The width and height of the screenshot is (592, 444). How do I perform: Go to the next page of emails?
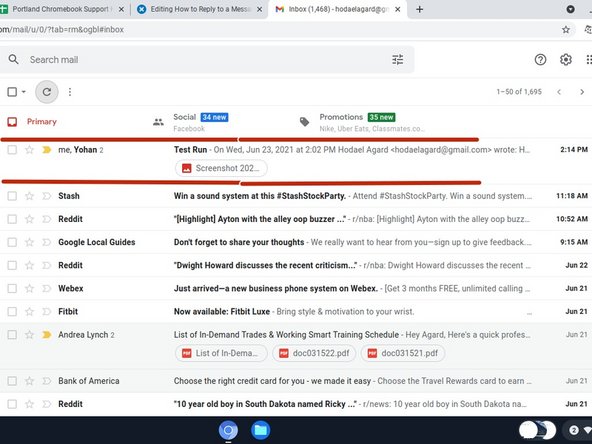pos(582,92)
